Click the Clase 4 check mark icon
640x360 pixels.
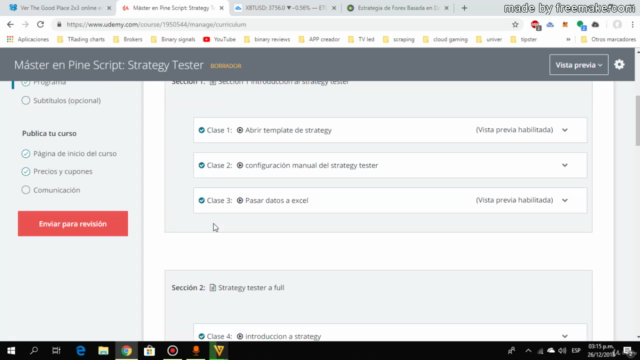pyautogui.click(x=202, y=336)
